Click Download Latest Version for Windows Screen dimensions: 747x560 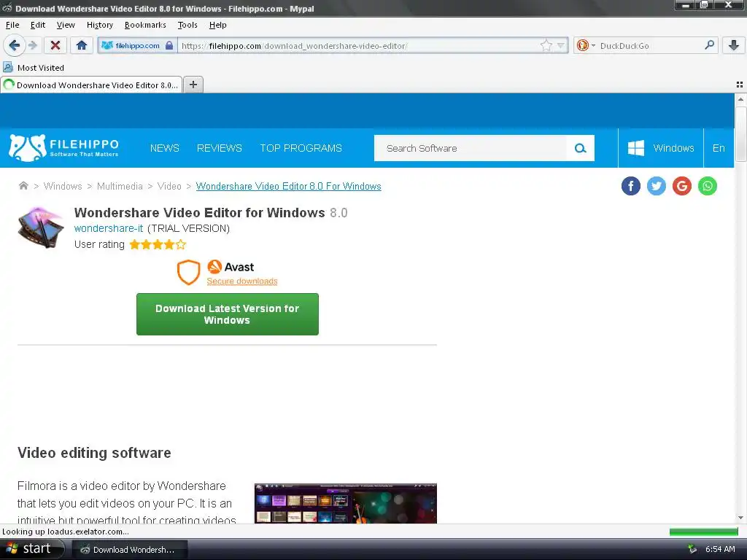228,314
